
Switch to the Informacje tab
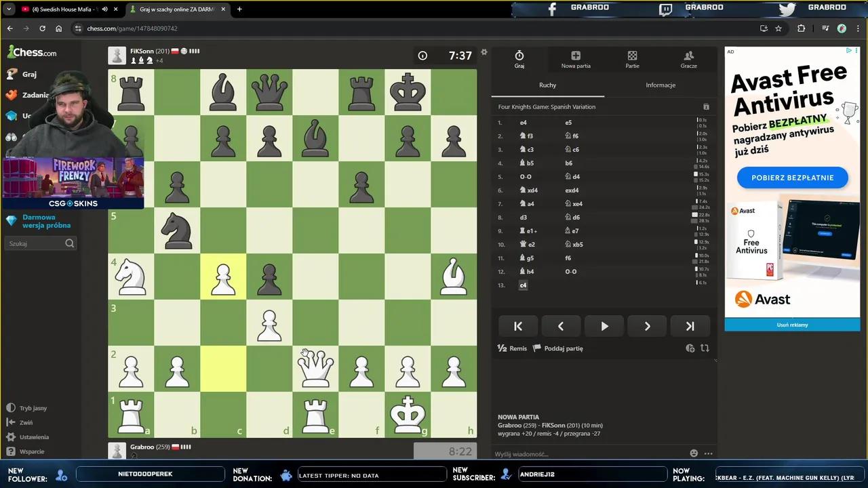pos(660,85)
